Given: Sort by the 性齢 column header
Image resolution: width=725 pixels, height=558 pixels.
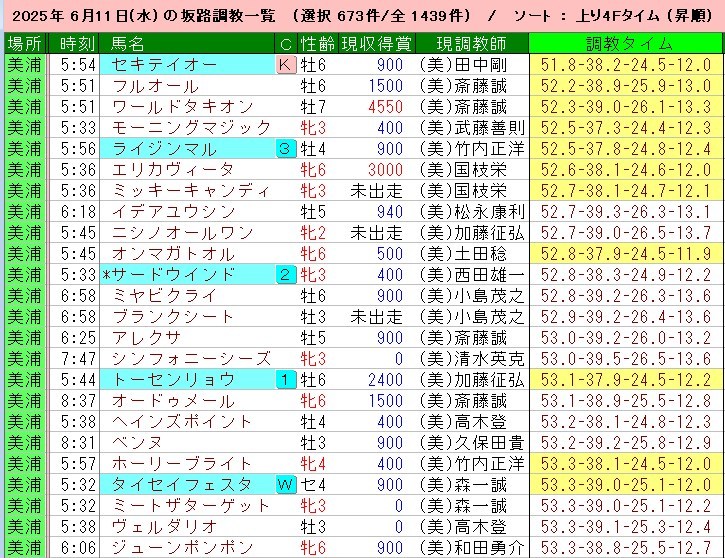Looking at the screenshot, I should coord(318,44).
